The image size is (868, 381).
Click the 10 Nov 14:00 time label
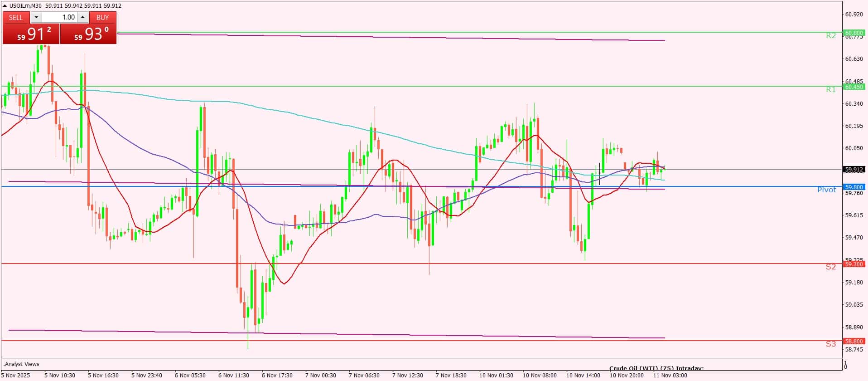point(583,376)
